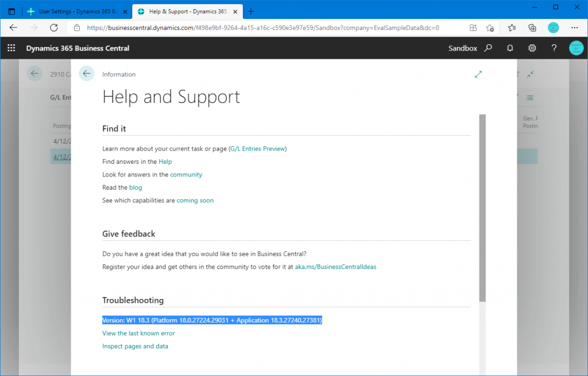This screenshot has width=588, height=376.
Task: Open the Edge browser profile avatar
Action: click(553, 28)
